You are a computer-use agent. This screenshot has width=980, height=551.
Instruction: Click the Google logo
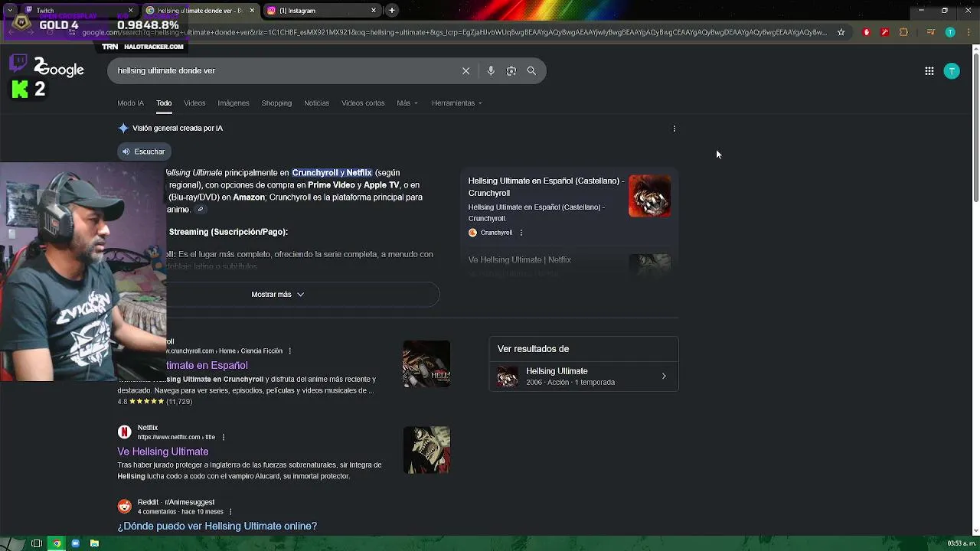tap(59, 70)
